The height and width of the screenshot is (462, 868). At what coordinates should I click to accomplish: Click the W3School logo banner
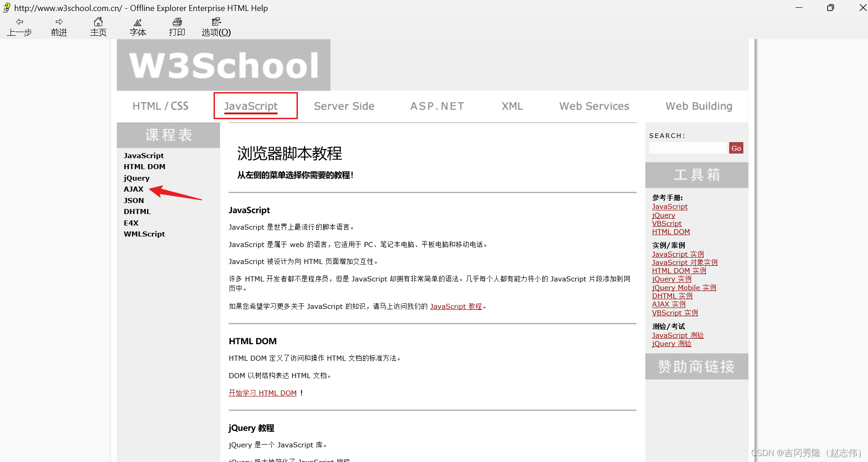[224, 65]
